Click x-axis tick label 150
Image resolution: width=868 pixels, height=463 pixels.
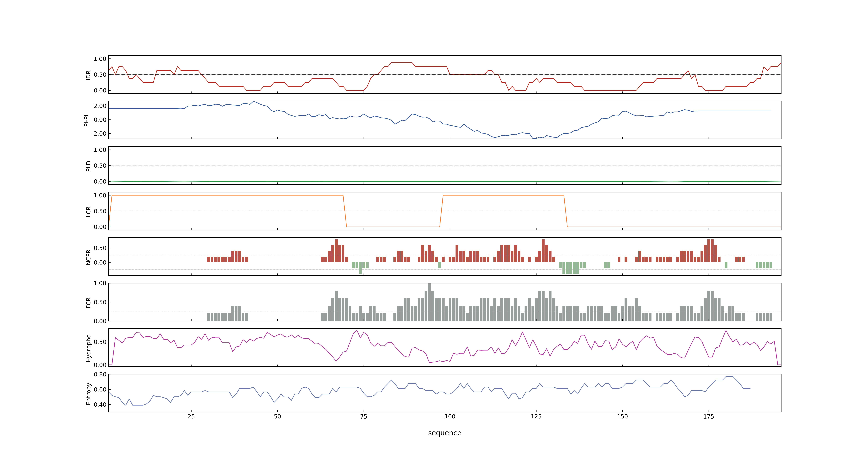(x=622, y=416)
